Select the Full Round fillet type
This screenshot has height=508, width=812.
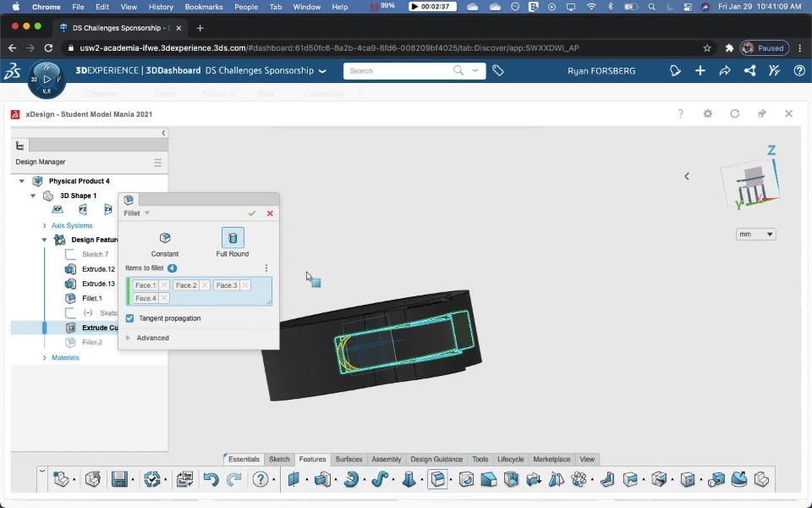click(x=233, y=239)
